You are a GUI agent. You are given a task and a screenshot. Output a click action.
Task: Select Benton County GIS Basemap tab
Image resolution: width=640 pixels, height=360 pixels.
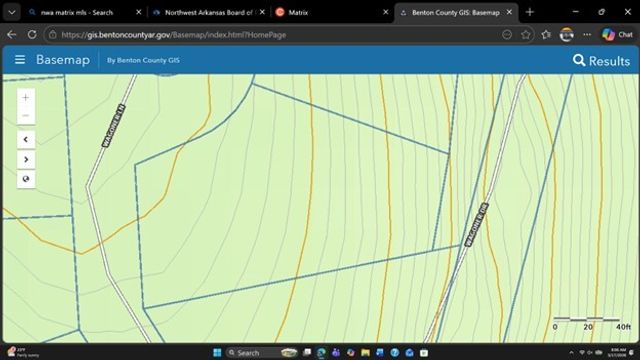(x=455, y=13)
